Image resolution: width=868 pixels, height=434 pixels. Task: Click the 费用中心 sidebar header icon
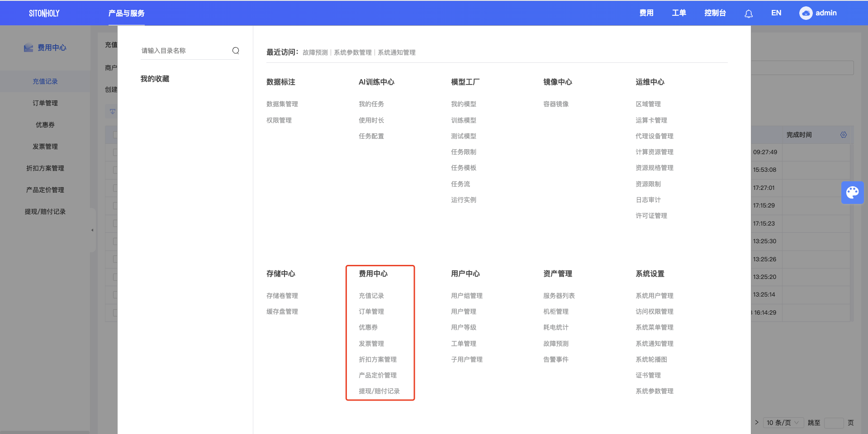(x=28, y=47)
